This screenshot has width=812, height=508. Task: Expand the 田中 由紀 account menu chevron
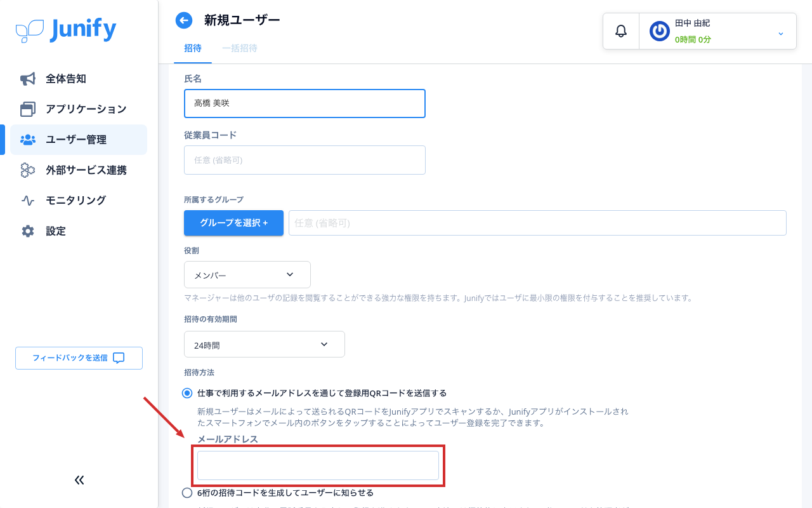tap(781, 33)
